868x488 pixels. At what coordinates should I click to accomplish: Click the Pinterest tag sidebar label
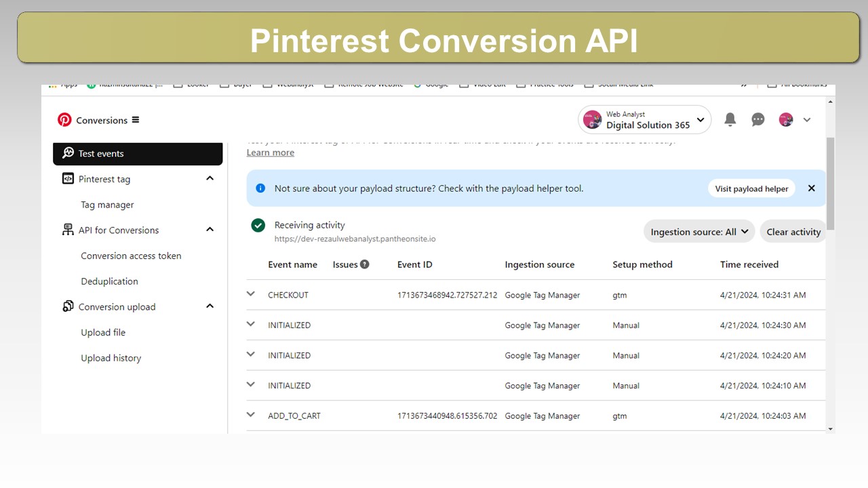[104, 179]
